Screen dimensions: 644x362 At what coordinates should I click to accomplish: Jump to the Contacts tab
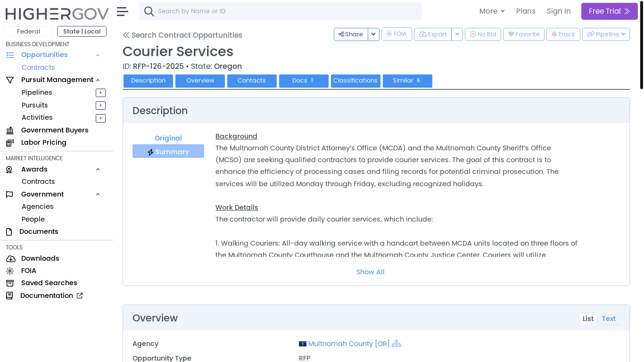point(252,81)
